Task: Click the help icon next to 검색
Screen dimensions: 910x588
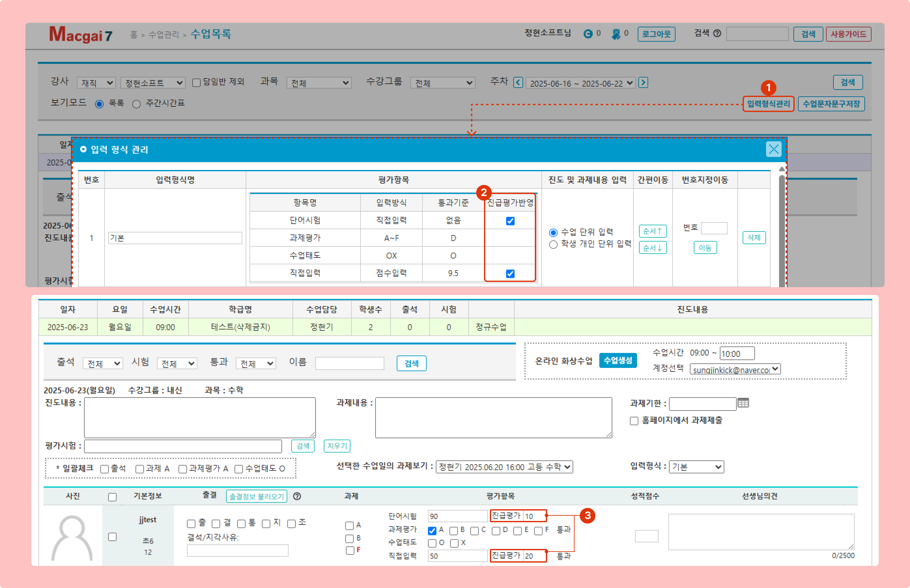Action: pos(717,34)
